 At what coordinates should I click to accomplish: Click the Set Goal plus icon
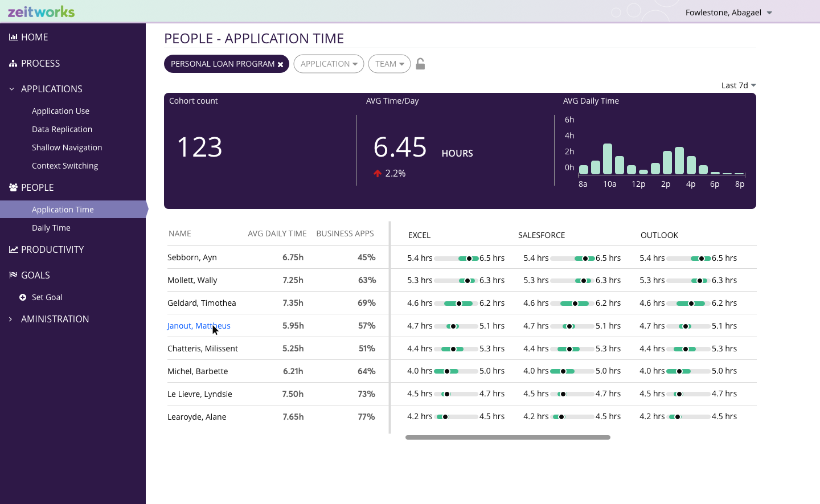pyautogui.click(x=23, y=297)
